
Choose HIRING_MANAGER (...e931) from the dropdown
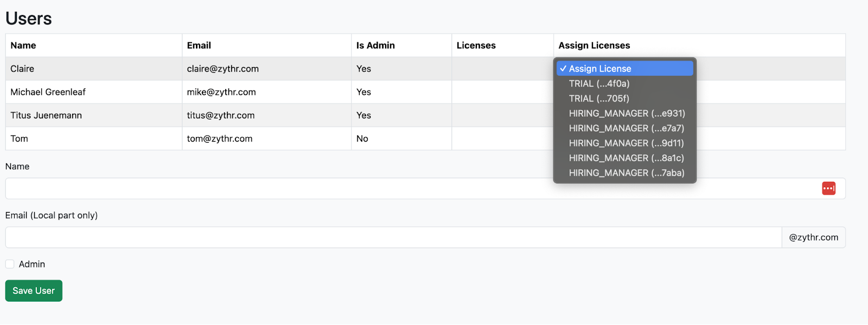(627, 113)
